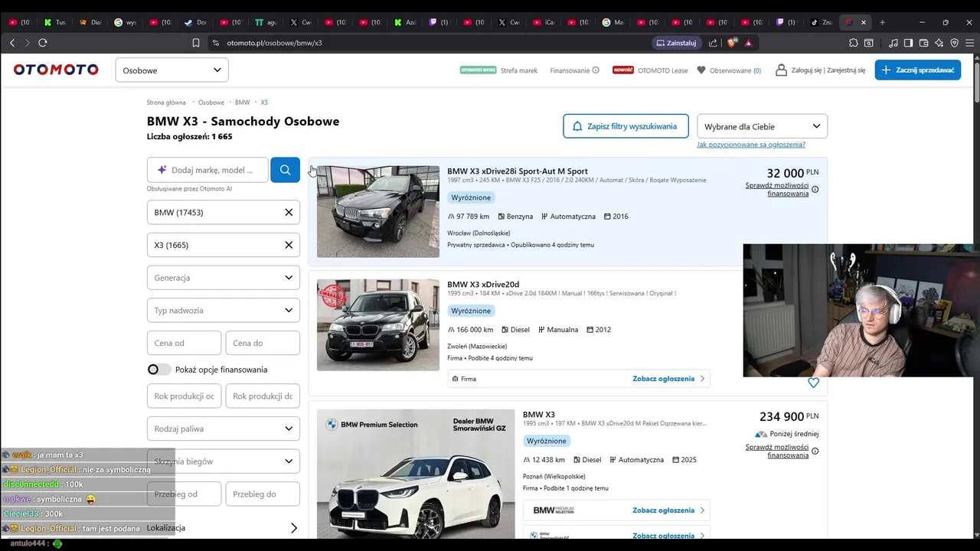Click Sprawdź możliwości finansowania under 32 000 PLN
The image size is (980, 551).
[777, 189]
